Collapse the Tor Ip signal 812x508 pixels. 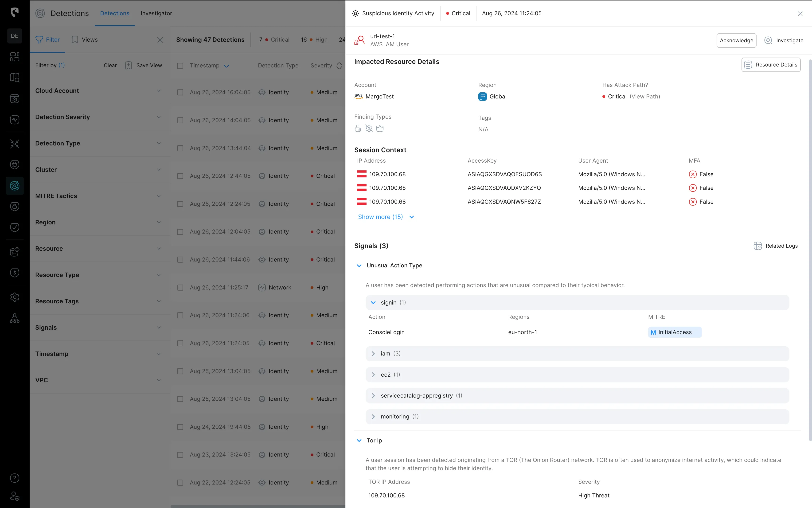(359, 441)
